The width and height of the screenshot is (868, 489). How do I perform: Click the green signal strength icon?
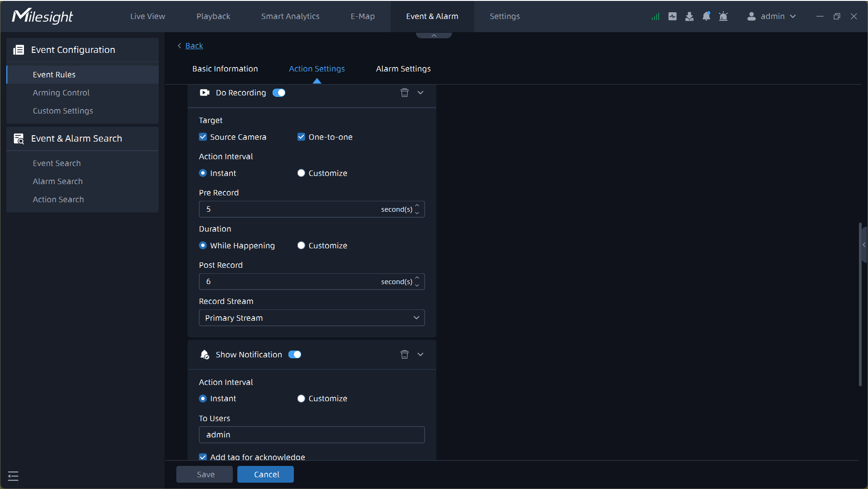coord(656,17)
